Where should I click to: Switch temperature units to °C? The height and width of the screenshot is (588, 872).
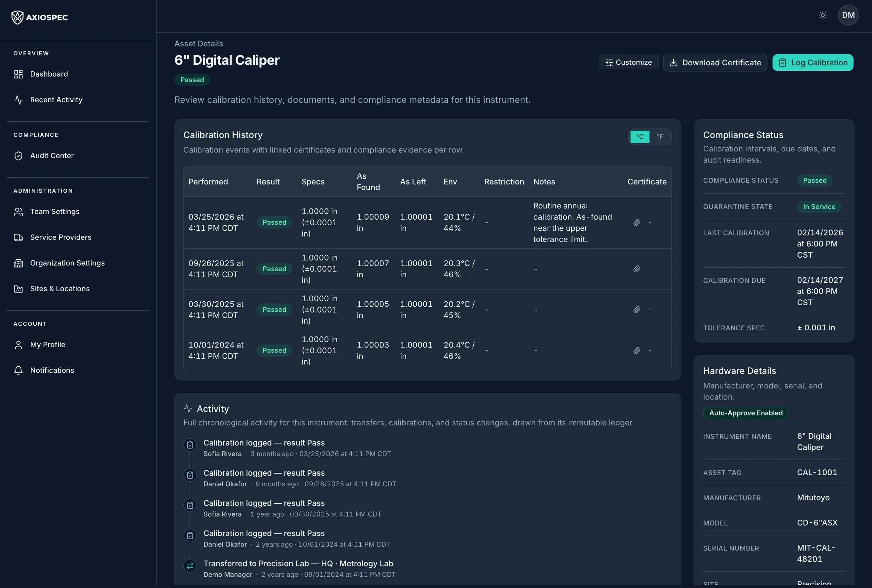[639, 137]
